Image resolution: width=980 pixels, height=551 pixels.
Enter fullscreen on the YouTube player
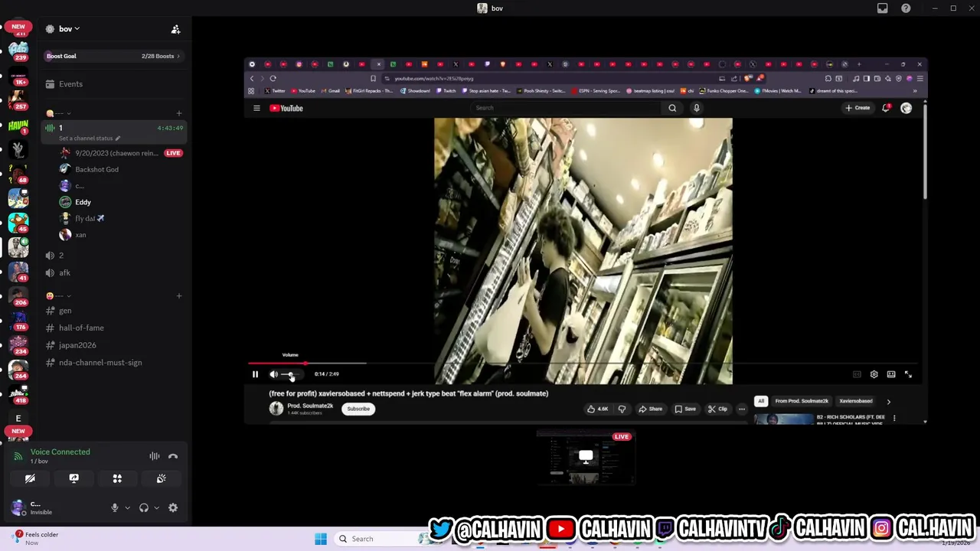[x=908, y=374]
